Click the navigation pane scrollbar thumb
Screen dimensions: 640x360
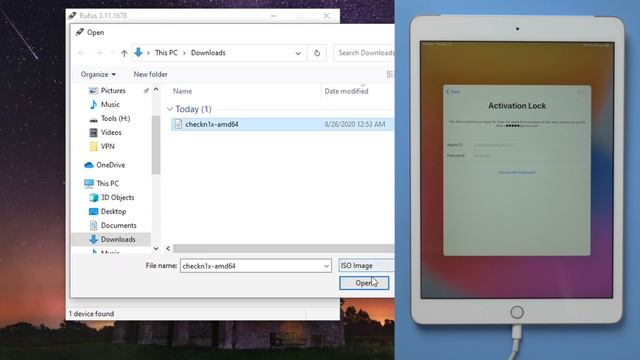[x=156, y=145]
